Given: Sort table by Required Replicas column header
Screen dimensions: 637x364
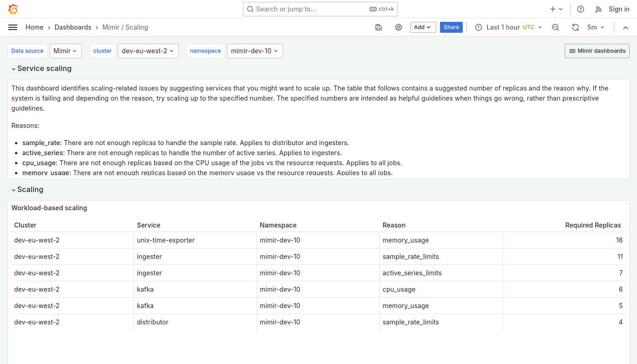Looking at the screenshot, I should pos(592,225).
